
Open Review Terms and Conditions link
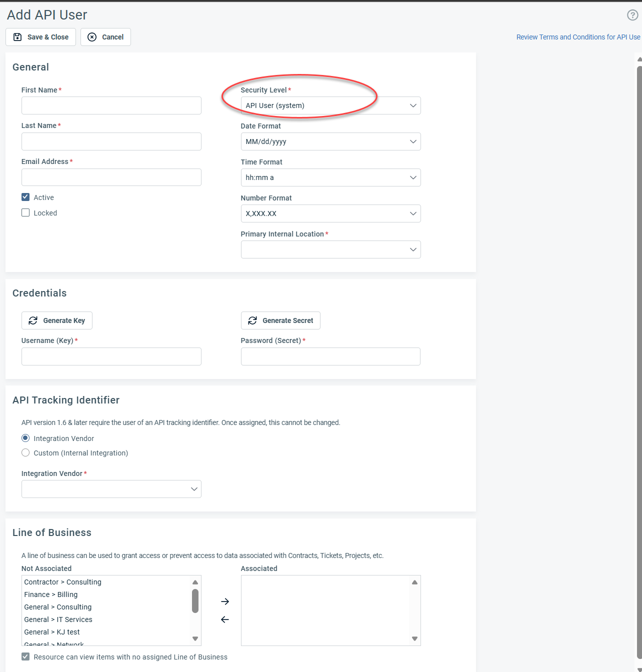[578, 37]
